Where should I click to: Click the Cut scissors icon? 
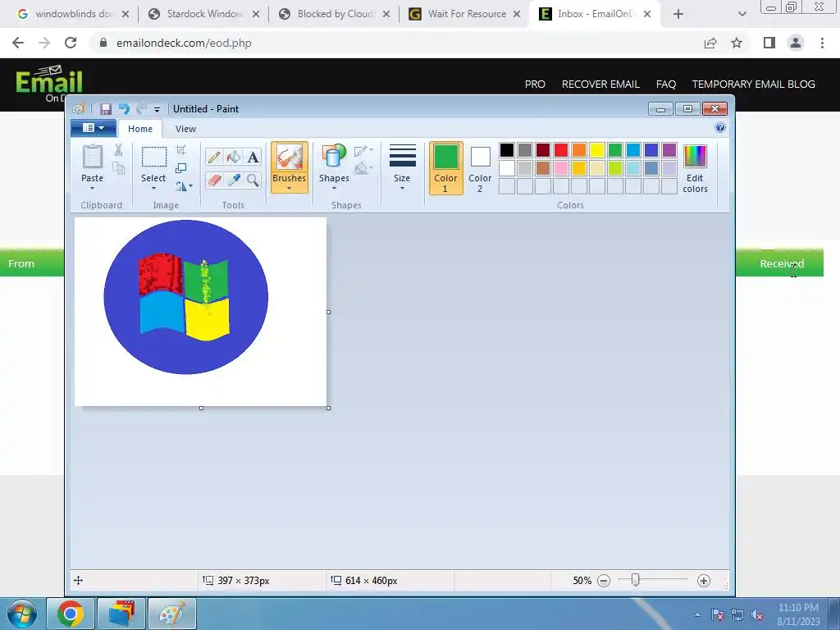pyautogui.click(x=118, y=150)
